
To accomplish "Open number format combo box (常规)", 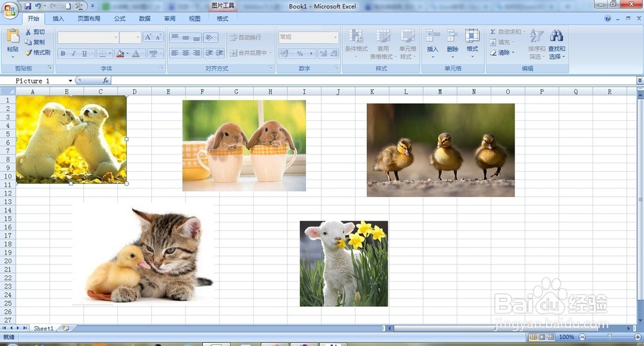I will pos(308,37).
